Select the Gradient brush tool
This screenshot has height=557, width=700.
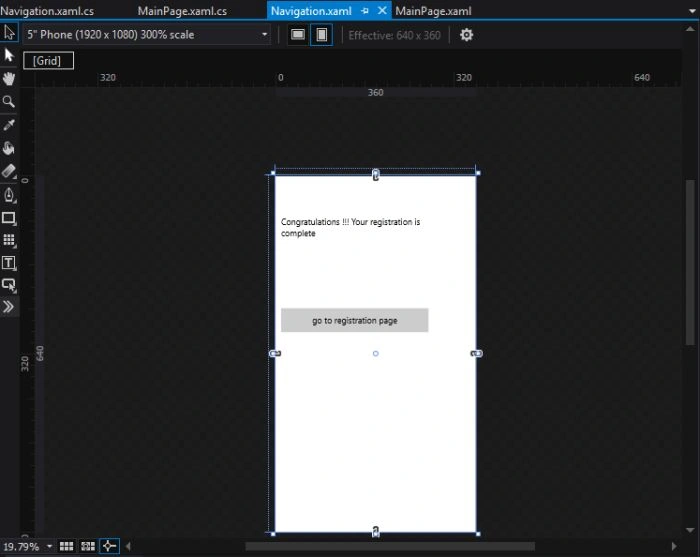point(9,171)
